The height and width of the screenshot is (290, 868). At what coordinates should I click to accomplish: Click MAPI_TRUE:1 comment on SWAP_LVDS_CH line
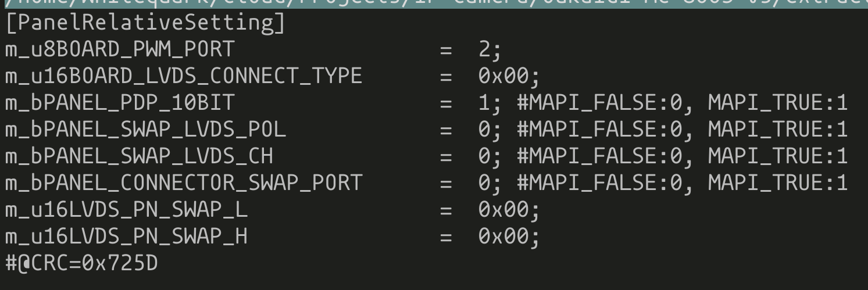(778, 156)
